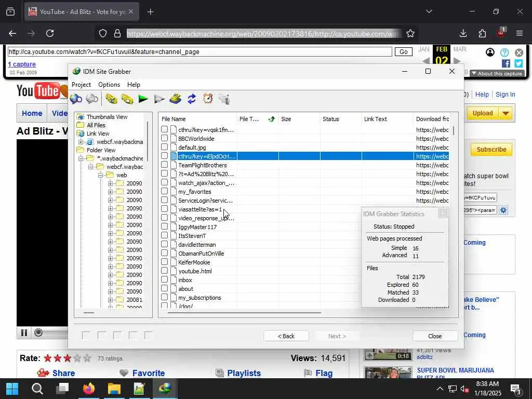Image resolution: width=532 pixels, height=399 pixels.
Task: Share capture on Facebook icon
Action: [x=506, y=63]
